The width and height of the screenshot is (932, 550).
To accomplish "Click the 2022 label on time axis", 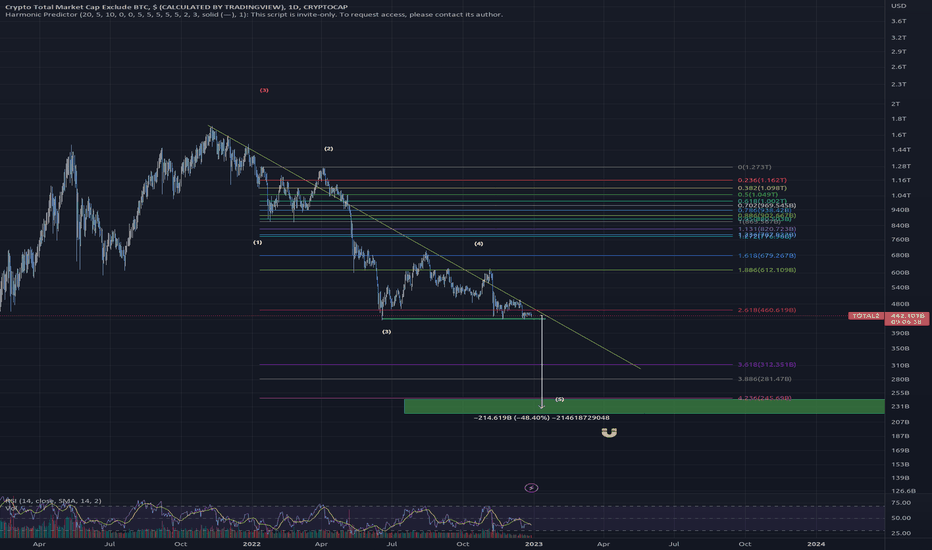I will coord(251,543).
